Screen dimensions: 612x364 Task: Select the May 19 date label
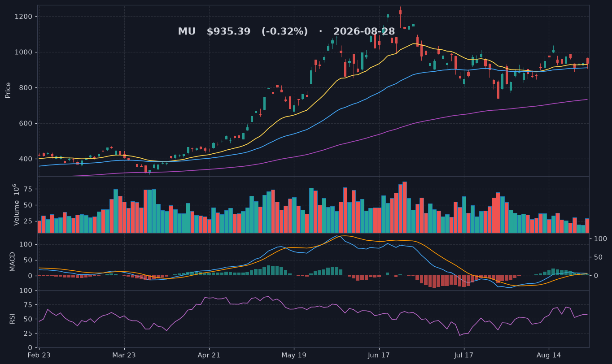[x=294, y=355]
